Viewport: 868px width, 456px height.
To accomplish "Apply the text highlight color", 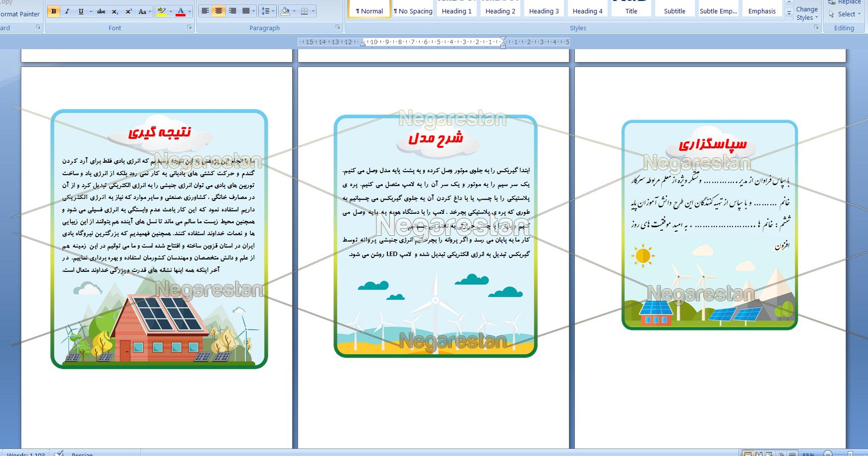I will pyautogui.click(x=161, y=11).
